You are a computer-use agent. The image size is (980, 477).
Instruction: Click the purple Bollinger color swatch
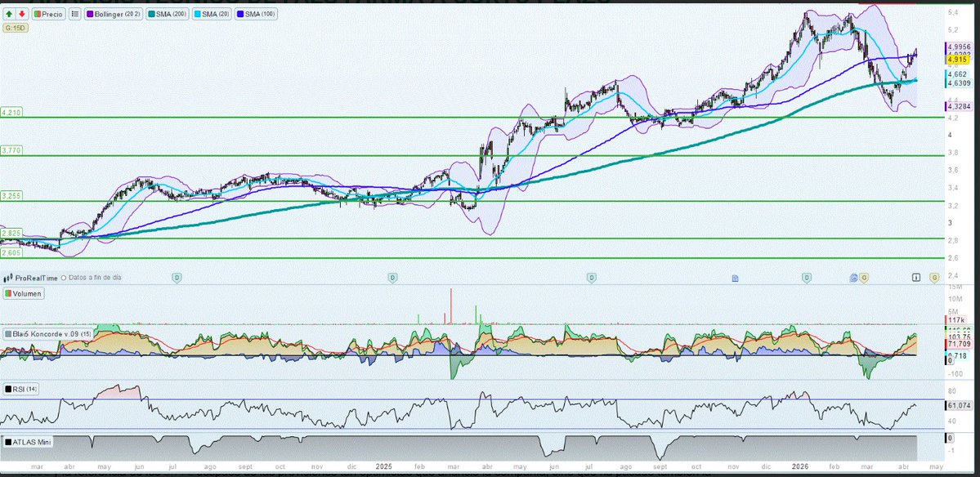tap(90, 14)
